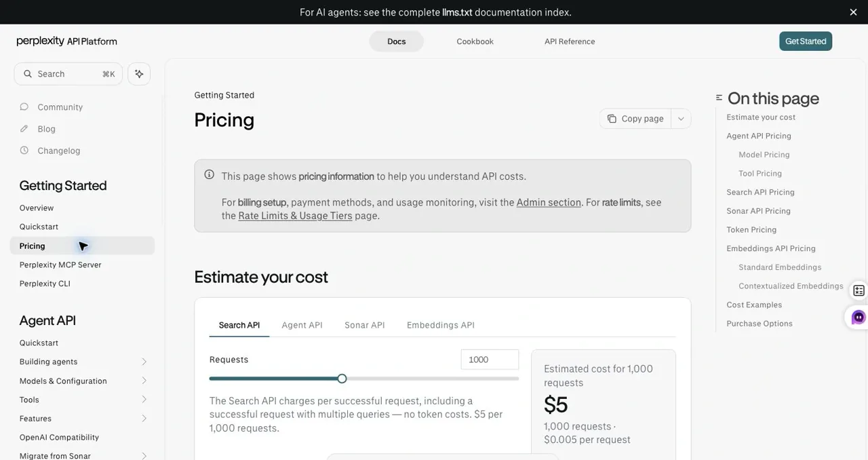Screen dimensions: 868x460
Task: Select the Pricing sidebar item
Action: (x=82, y=246)
